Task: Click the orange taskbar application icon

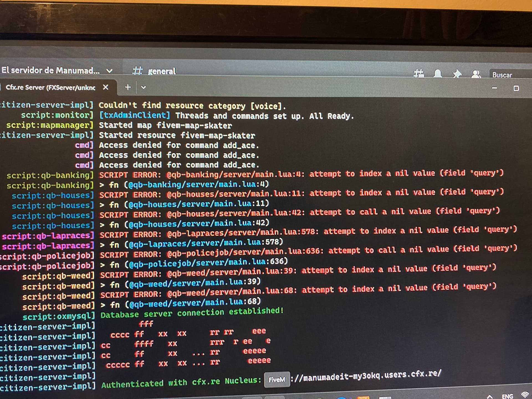Action: point(363,398)
